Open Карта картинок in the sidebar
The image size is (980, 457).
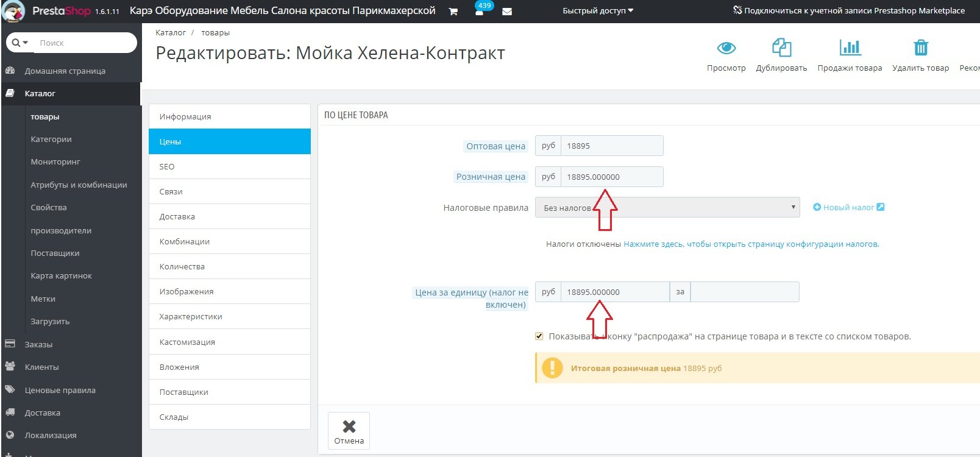coord(62,275)
